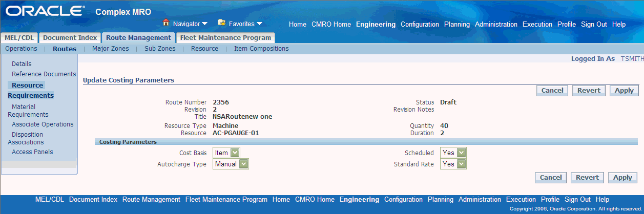Open Reference Documents in side menu

(x=44, y=74)
